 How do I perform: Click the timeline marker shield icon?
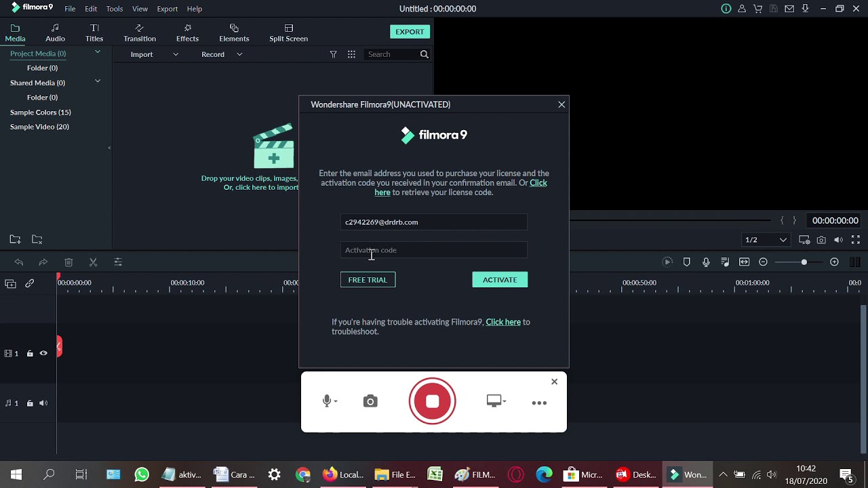click(687, 262)
